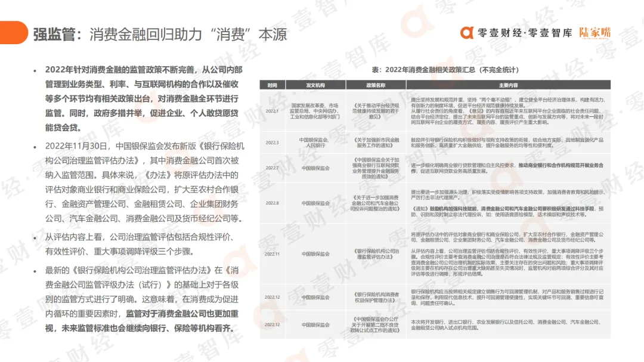This screenshot has width=644, height=362.
Task: Click the 2022.12 date cell for 不良贷款转让试点
Action: tap(272, 324)
